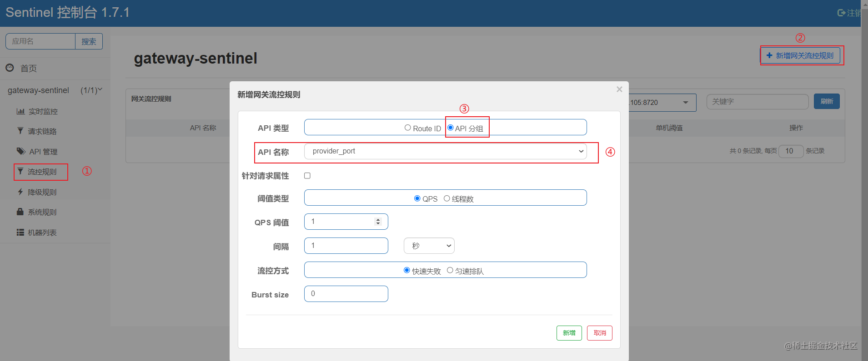The height and width of the screenshot is (361, 868).
Task: Open 系统规则 menu item
Action: (x=42, y=212)
